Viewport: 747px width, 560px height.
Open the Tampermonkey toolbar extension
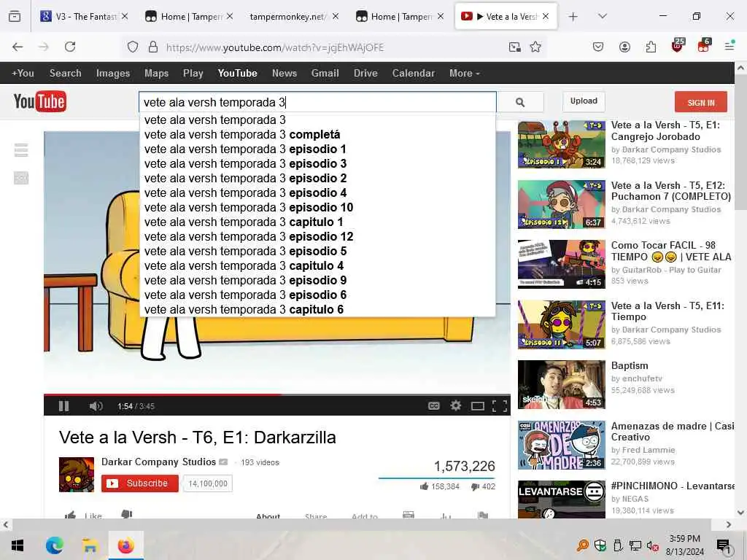(x=703, y=46)
